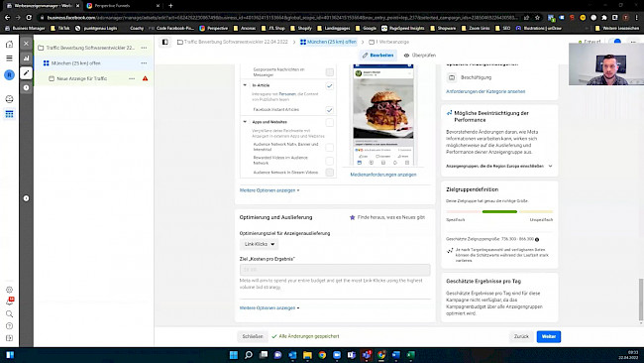The image size is (644, 363).
Task: Reload the page in Chrome
Action: tap(29, 17)
